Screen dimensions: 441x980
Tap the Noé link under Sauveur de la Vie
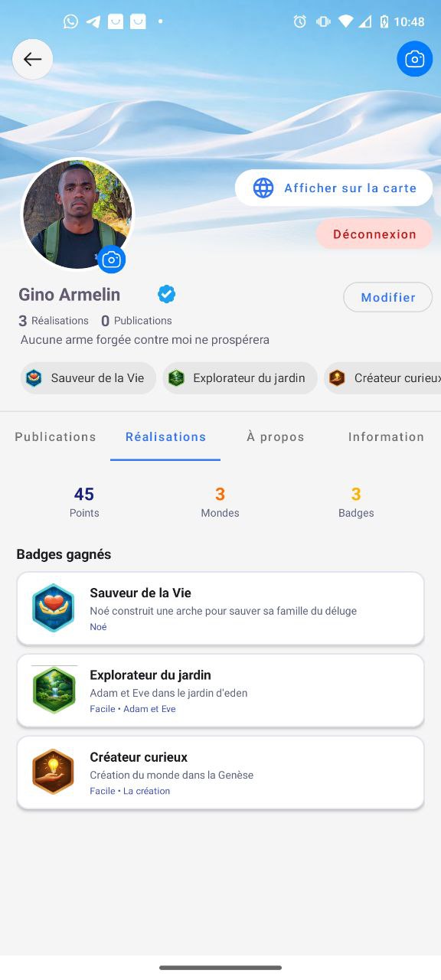[x=98, y=626]
